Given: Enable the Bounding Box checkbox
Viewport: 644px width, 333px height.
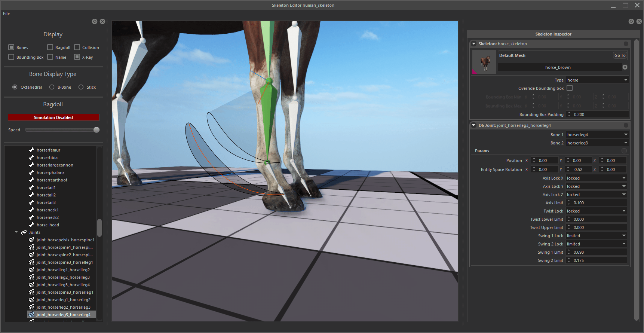Looking at the screenshot, I should coord(11,57).
